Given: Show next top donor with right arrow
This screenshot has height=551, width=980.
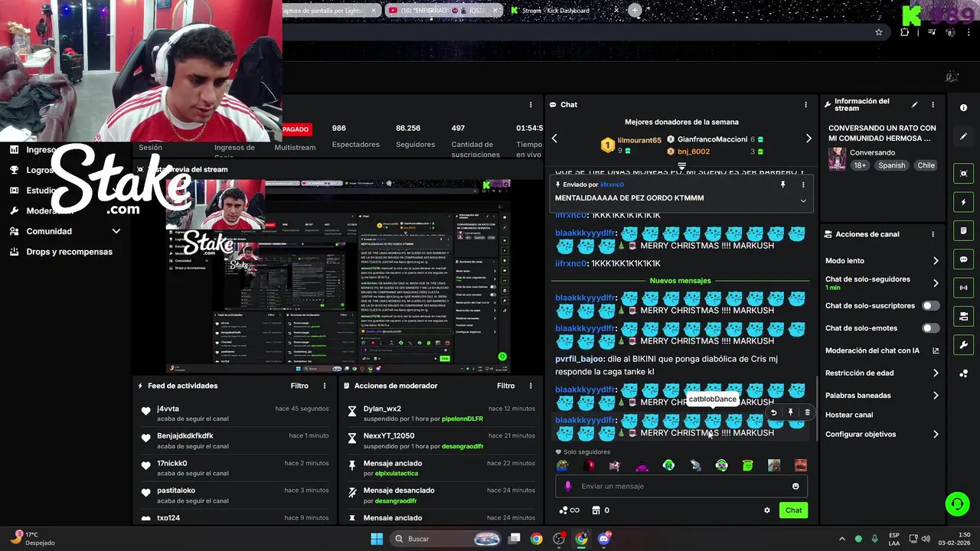Looking at the screenshot, I should pos(808,139).
